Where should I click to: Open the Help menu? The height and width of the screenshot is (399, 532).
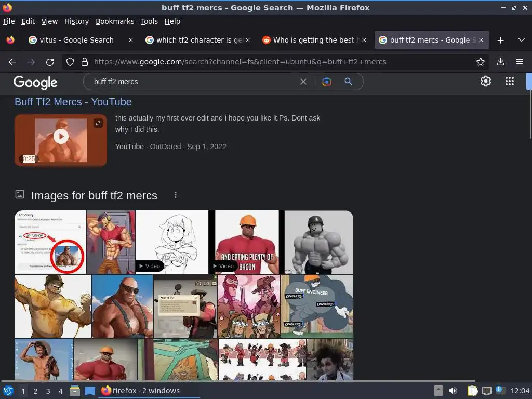pos(172,21)
